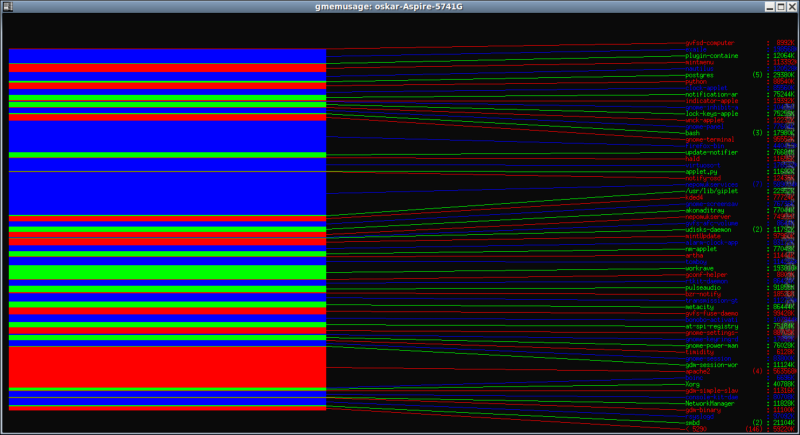This screenshot has height=435, width=800.
Task: Select the artha process label
Action: pos(694,256)
